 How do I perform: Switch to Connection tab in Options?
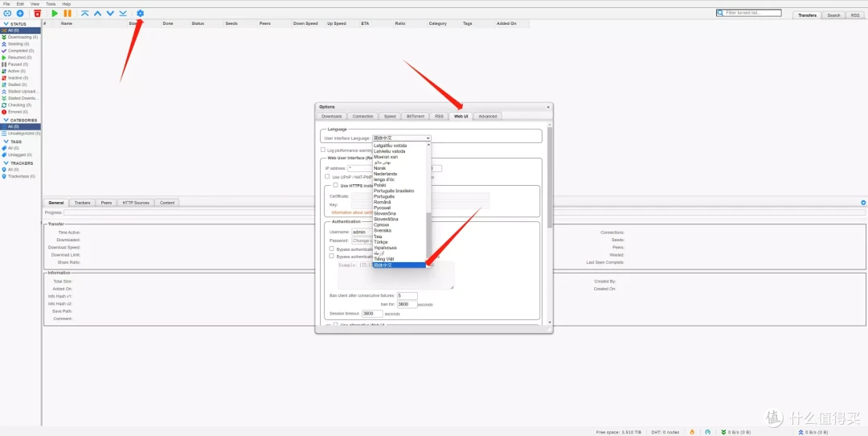click(x=363, y=117)
